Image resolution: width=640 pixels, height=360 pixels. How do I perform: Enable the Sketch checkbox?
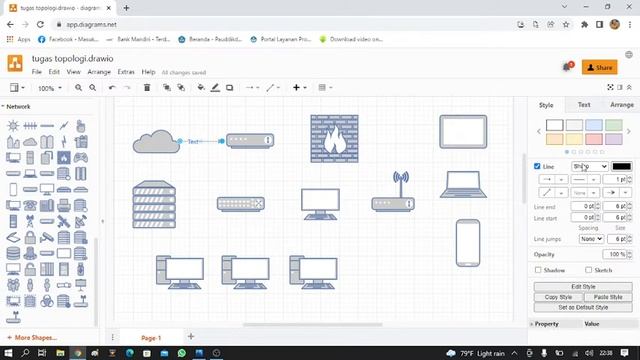[x=588, y=270]
